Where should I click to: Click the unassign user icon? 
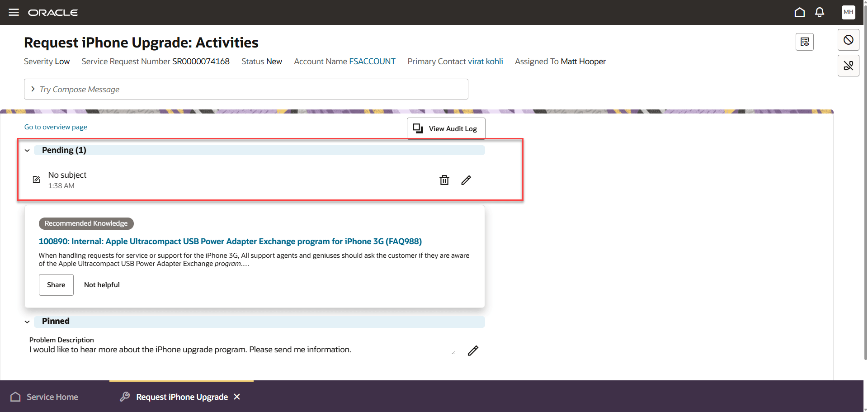click(x=849, y=66)
